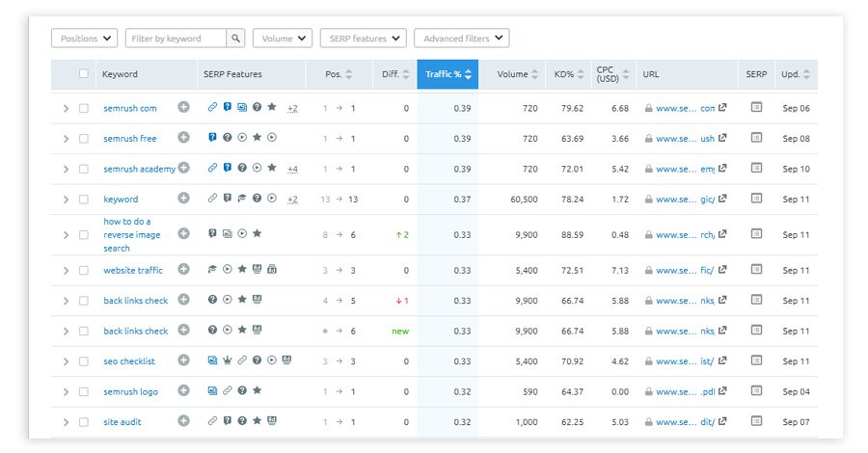Click the search magnifier icon in keyword filter
This screenshot has height=453, width=868.
(x=235, y=39)
